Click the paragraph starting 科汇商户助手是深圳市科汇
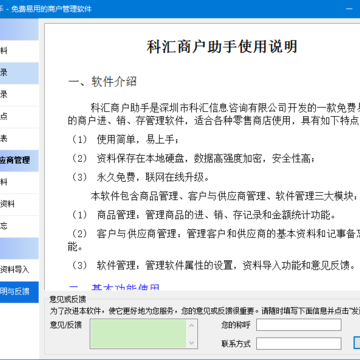 click(214, 114)
